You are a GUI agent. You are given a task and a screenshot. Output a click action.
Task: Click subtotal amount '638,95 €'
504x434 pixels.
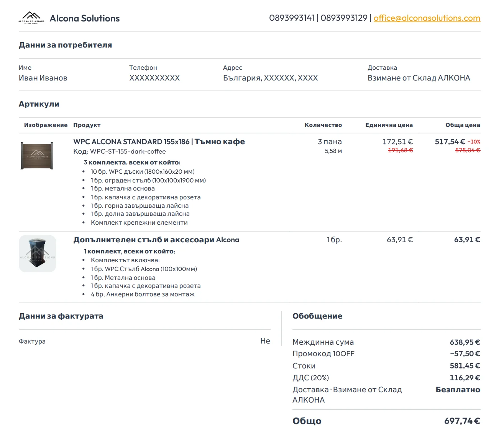pyautogui.click(x=465, y=342)
